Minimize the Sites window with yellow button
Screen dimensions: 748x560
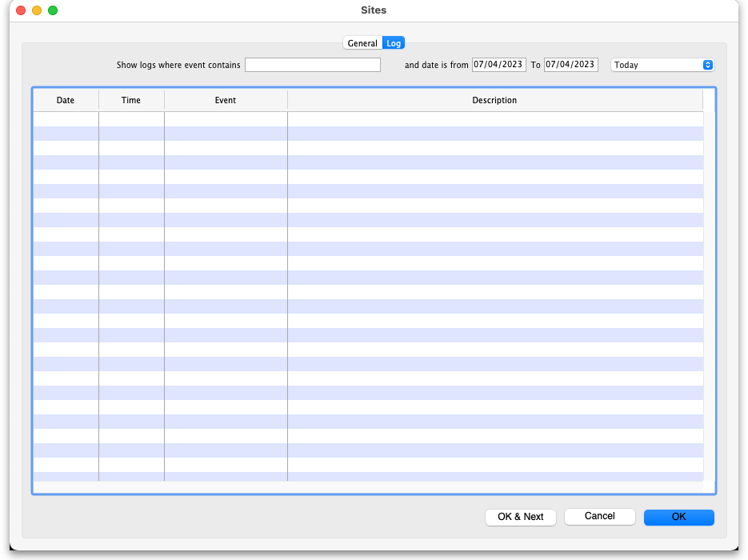pos(37,10)
